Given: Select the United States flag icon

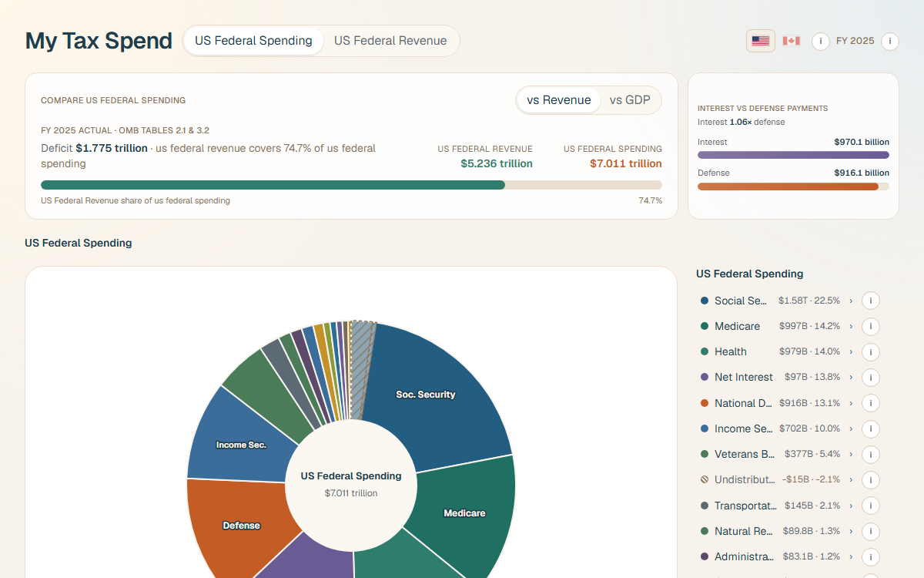Looking at the screenshot, I should click(x=761, y=41).
